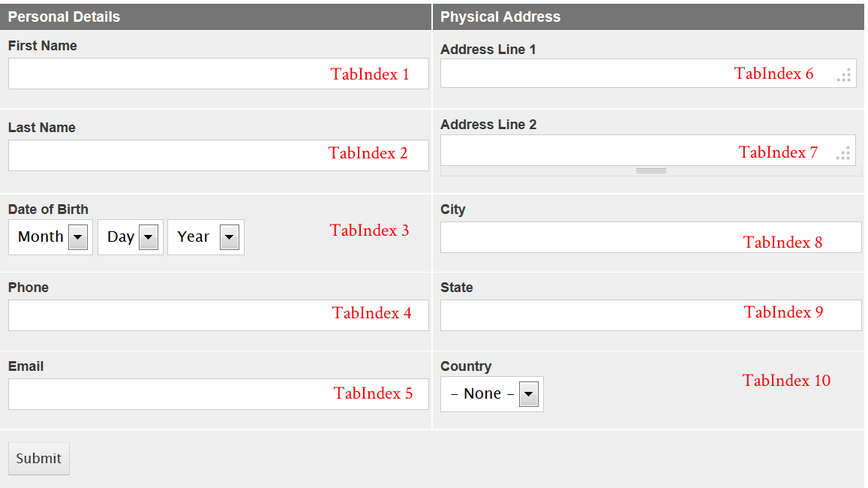This screenshot has width=868, height=488.
Task: Click the City input field
Action: click(651, 237)
